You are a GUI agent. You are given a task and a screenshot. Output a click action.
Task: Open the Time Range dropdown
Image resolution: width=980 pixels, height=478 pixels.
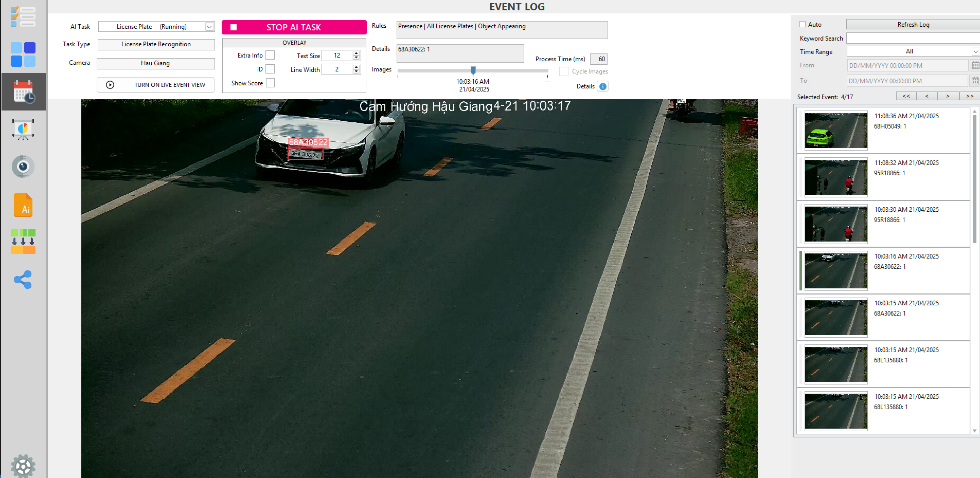click(x=975, y=51)
